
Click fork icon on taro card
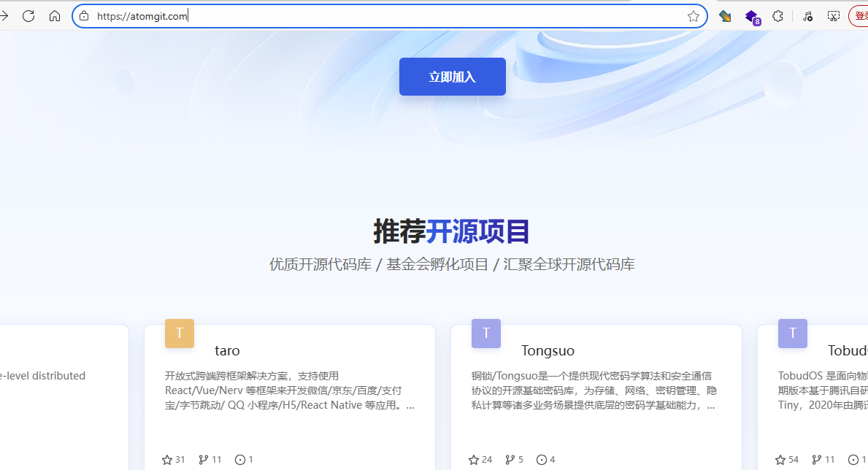pos(204,460)
